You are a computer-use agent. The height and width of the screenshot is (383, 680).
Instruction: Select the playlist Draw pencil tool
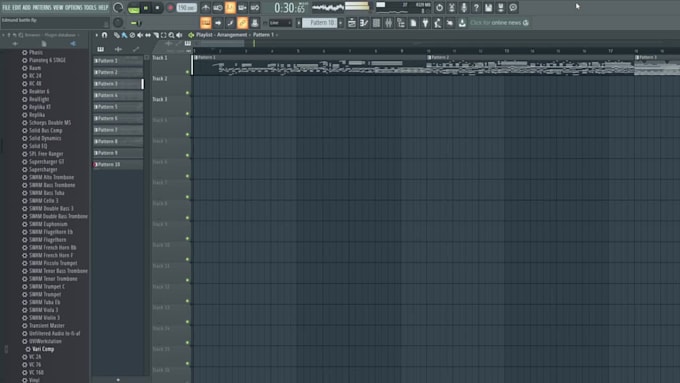(117, 35)
